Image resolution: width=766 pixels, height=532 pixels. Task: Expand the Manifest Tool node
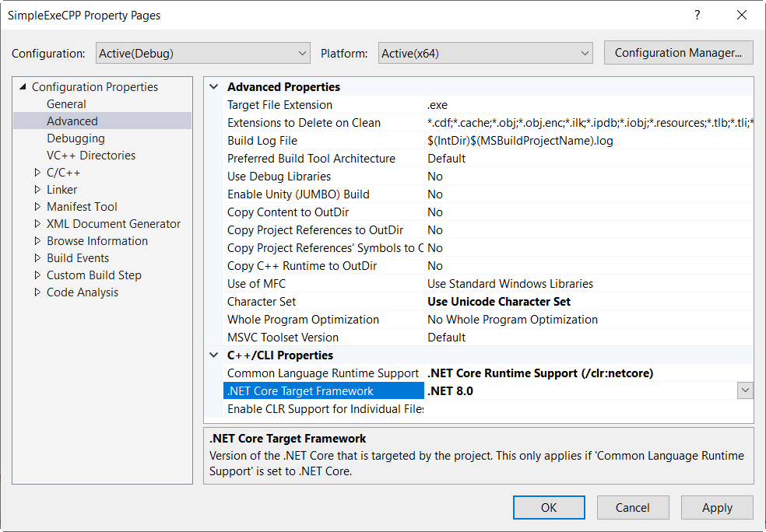37,207
